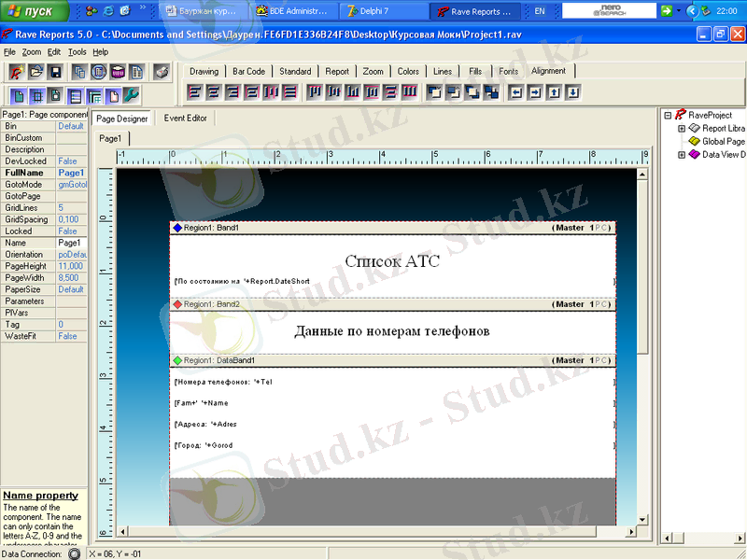This screenshot has height=560, width=747.
Task: Switch to the Fonts tab
Action: tap(508, 72)
